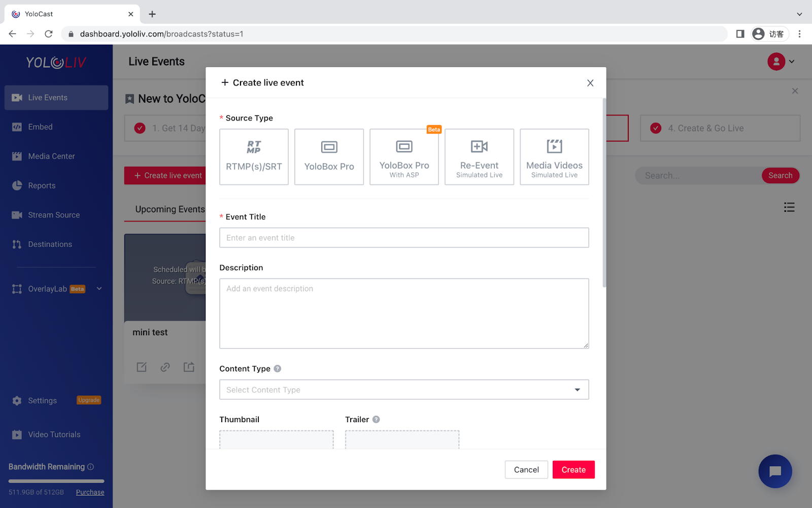This screenshot has width=812, height=508.
Task: Click the Content Type help icon
Action: 278,369
